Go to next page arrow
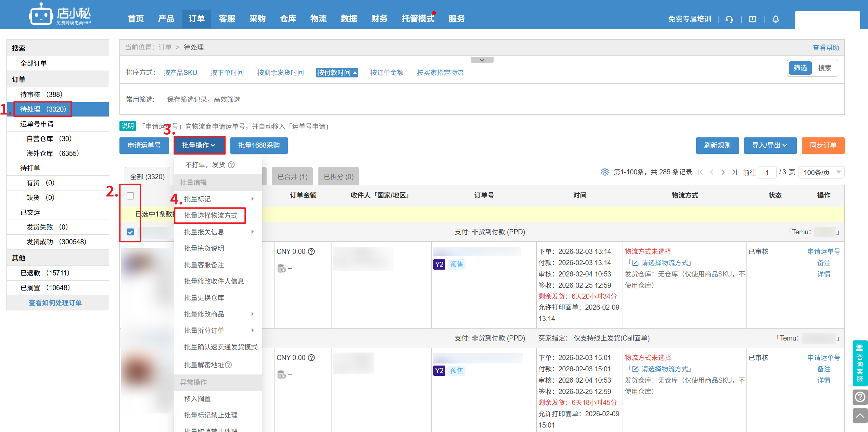868x432 pixels. (x=723, y=172)
